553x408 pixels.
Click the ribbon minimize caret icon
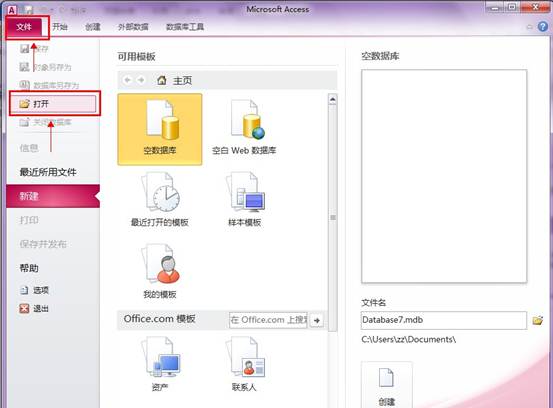click(x=529, y=27)
